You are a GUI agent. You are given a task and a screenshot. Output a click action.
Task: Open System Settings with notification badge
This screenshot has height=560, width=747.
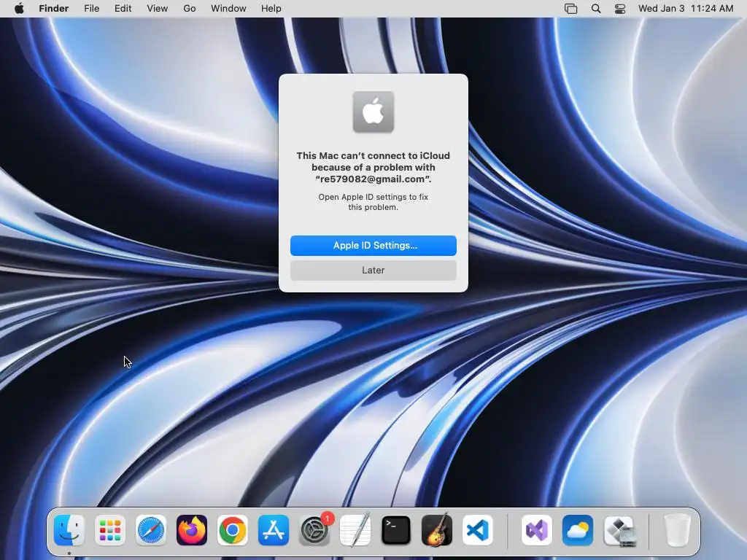[x=314, y=530]
